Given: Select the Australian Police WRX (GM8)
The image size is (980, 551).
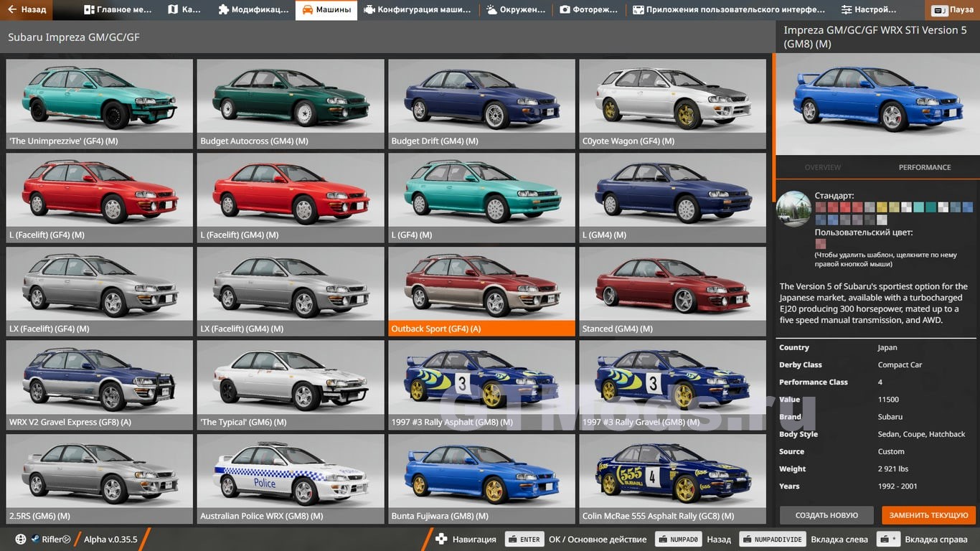Looking at the screenshot, I should (x=291, y=479).
